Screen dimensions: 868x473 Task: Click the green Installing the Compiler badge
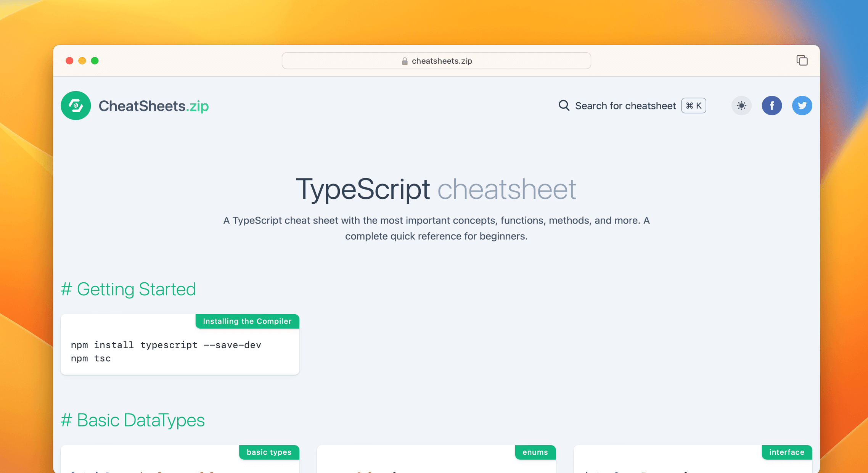coord(247,321)
